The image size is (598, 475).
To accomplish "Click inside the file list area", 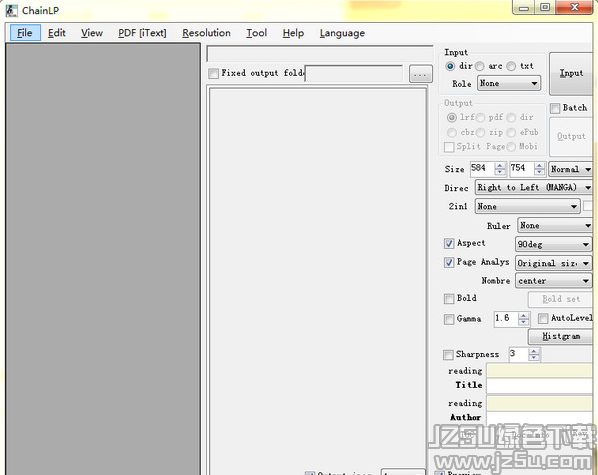I will (318, 280).
